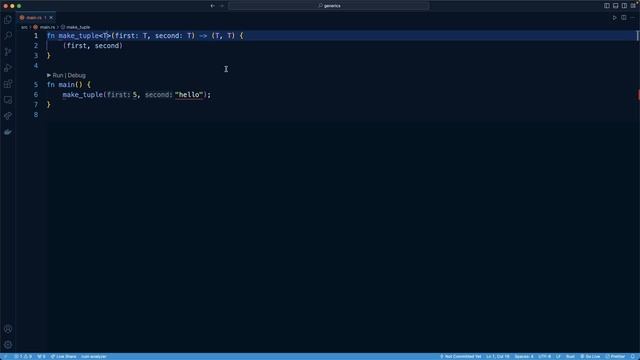Select language mode Rust
This screenshot has height=360, width=640.
[x=570, y=357]
